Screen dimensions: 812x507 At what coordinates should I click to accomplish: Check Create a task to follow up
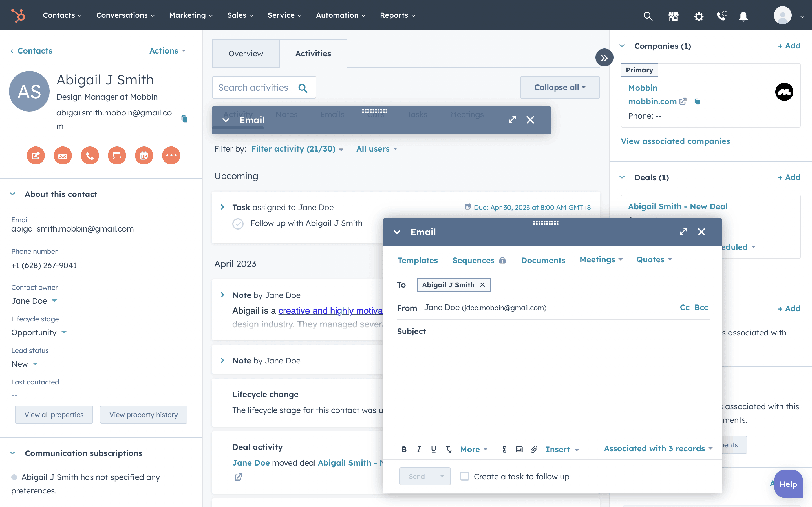(464, 476)
